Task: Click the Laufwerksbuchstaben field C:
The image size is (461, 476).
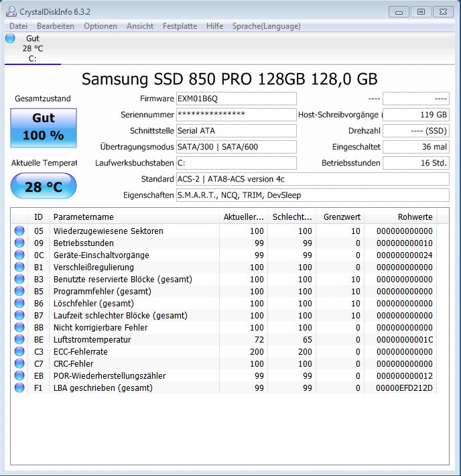Action: (x=236, y=163)
